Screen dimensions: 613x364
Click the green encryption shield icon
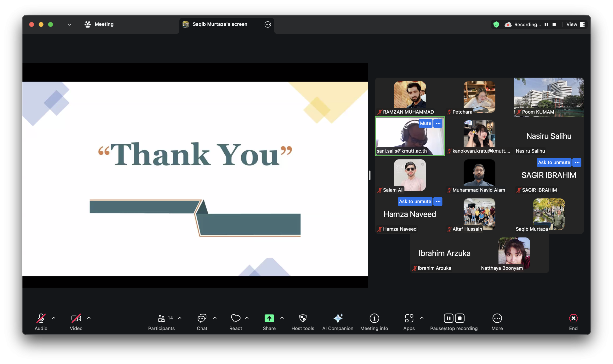pyautogui.click(x=496, y=25)
